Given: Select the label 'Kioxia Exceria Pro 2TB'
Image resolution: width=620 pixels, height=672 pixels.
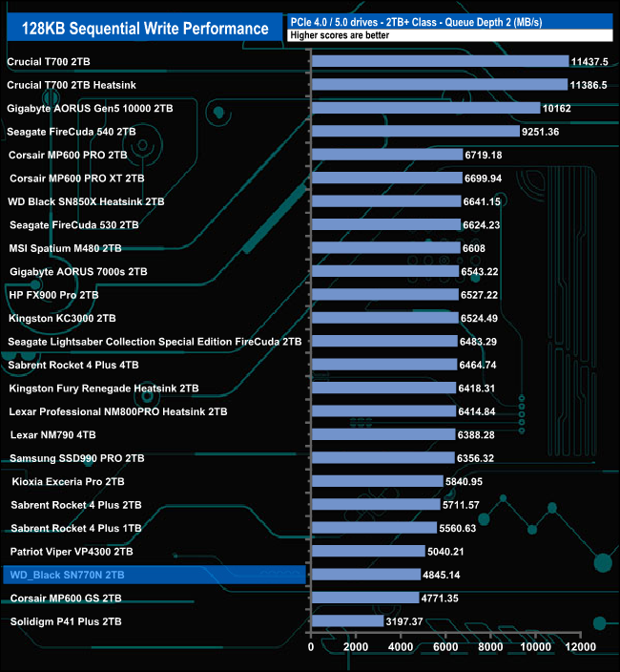Looking at the screenshot, I should [x=68, y=482].
